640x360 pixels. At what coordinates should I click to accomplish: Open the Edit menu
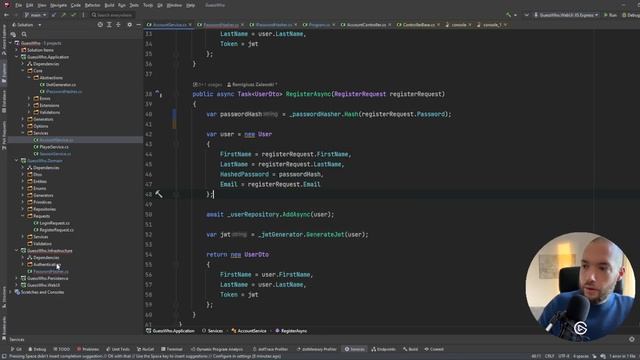tap(29, 5)
